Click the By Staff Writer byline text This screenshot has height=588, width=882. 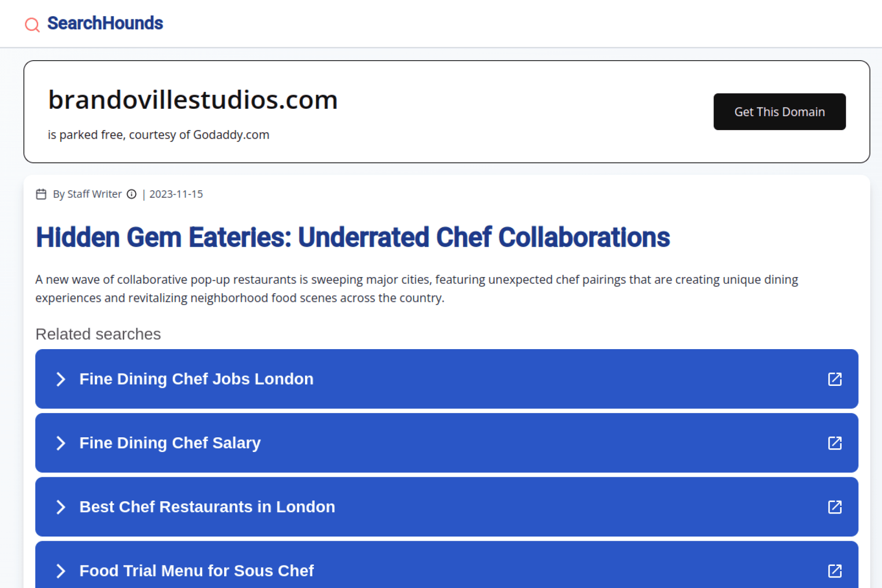87,194
